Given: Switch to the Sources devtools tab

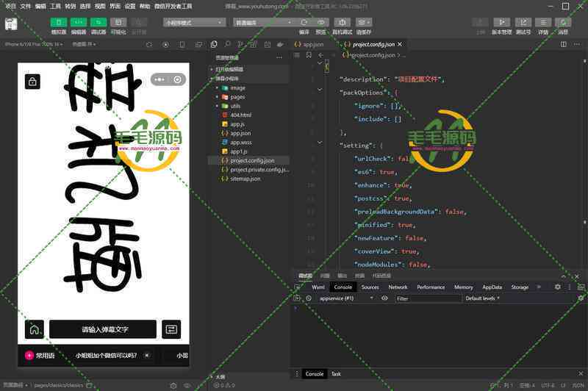Looking at the screenshot, I should pos(370,287).
